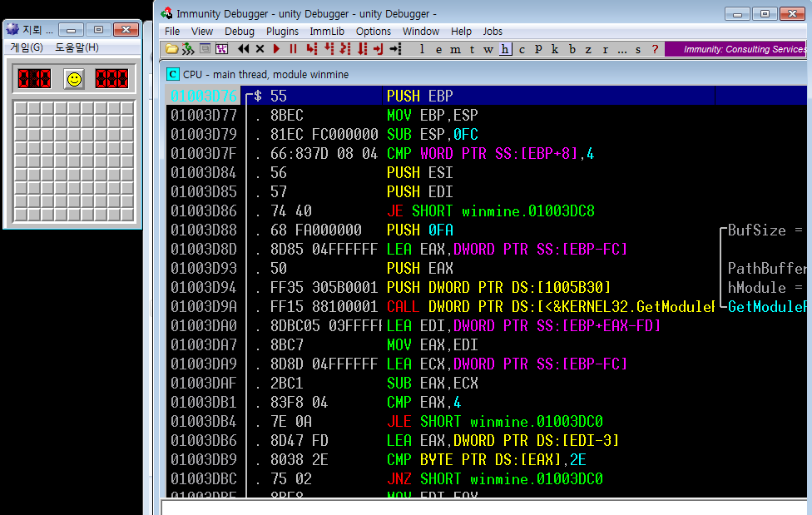Click the CPU window C icon
This screenshot has height=515, width=812.
[x=172, y=74]
